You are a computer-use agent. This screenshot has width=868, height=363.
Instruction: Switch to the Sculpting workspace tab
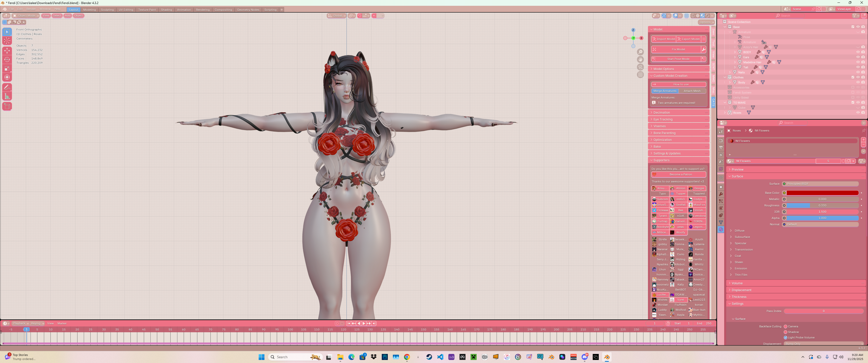point(107,10)
